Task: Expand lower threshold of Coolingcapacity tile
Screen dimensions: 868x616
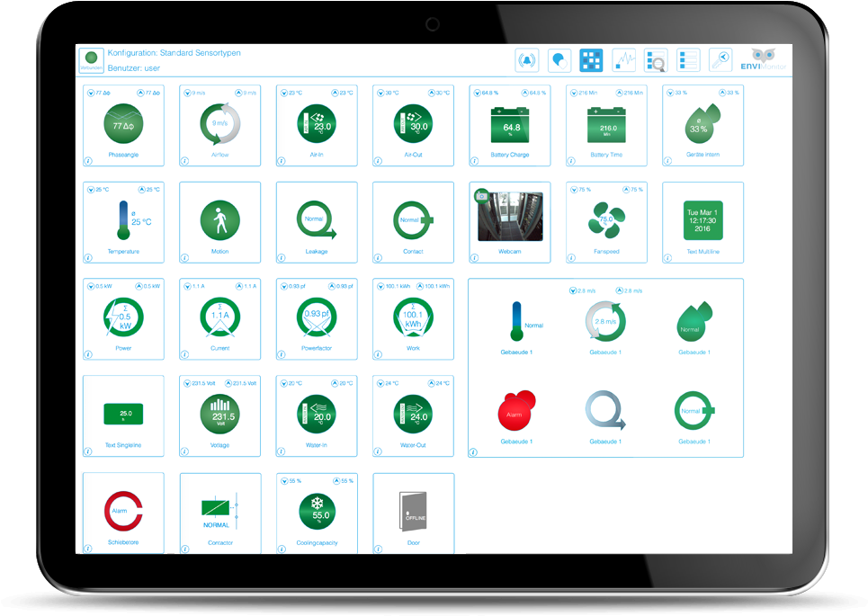Action: click(284, 481)
